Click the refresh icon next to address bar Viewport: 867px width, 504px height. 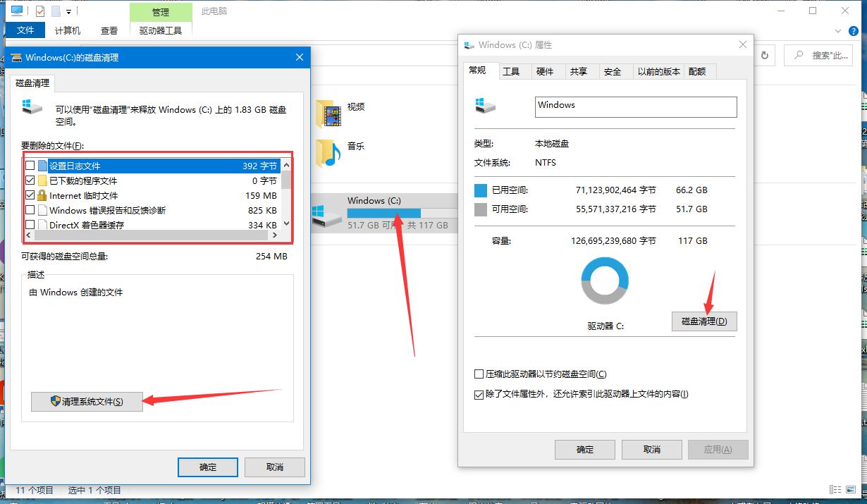tap(765, 54)
